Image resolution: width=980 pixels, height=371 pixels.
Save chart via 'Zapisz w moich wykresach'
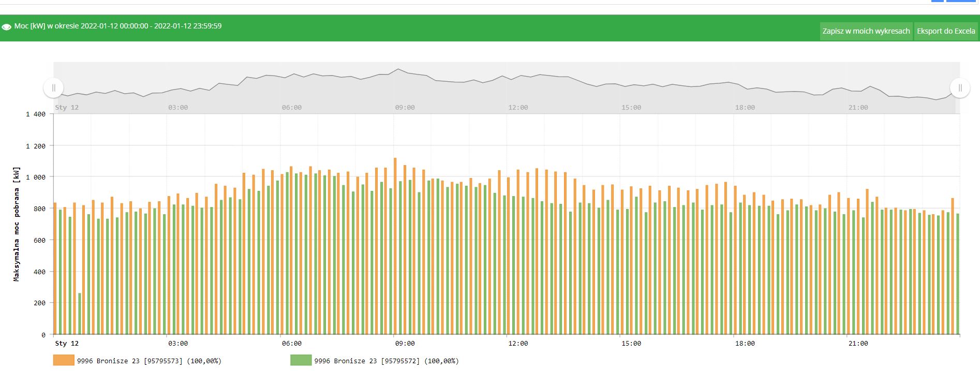[x=866, y=31]
